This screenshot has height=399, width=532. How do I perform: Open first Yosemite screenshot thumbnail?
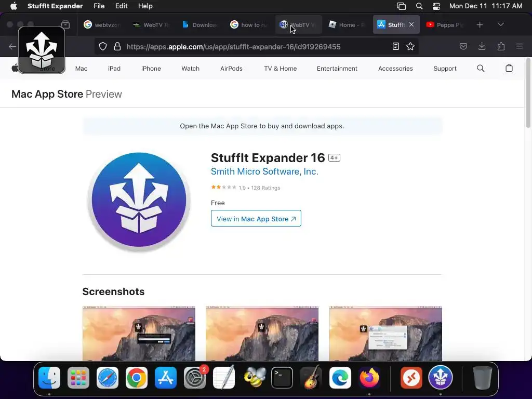click(x=139, y=333)
